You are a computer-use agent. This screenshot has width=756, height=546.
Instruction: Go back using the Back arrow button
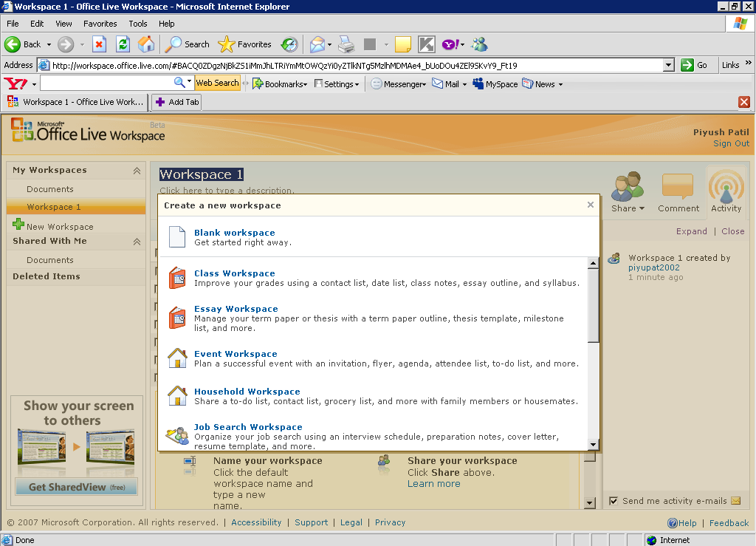(13, 44)
